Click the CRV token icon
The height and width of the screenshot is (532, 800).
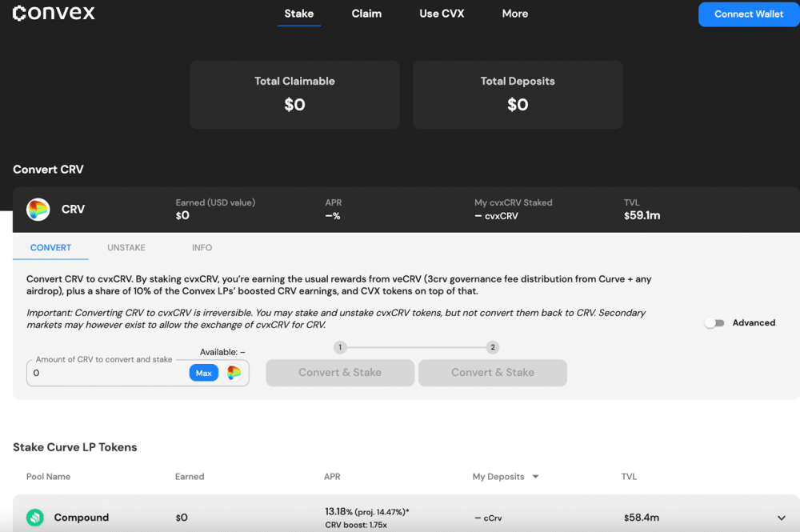click(38, 210)
